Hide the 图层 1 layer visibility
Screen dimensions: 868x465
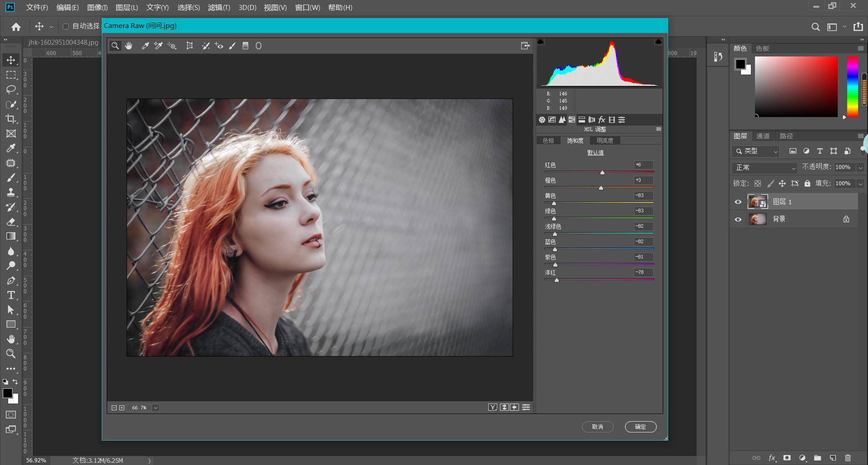tap(738, 202)
